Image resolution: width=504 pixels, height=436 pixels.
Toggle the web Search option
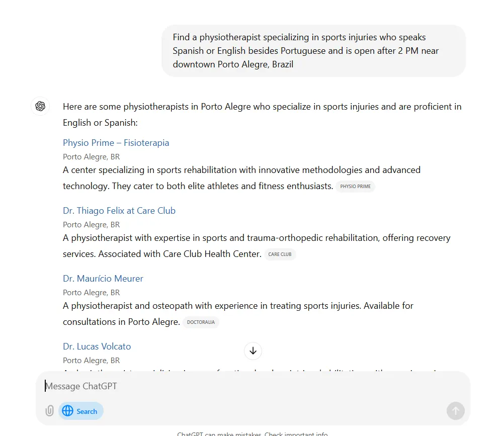81,411
